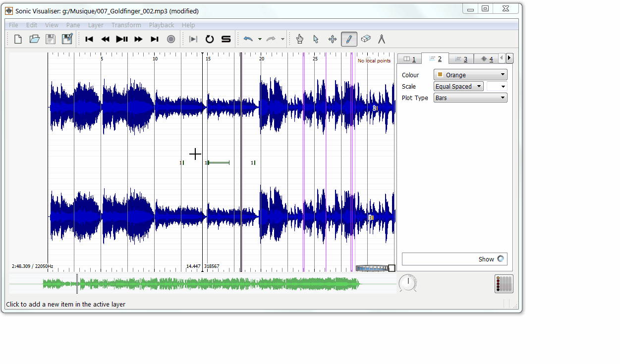This screenshot has width=620, height=364.
Task: Click the fast forward double-arrow button
Action: [x=138, y=39]
